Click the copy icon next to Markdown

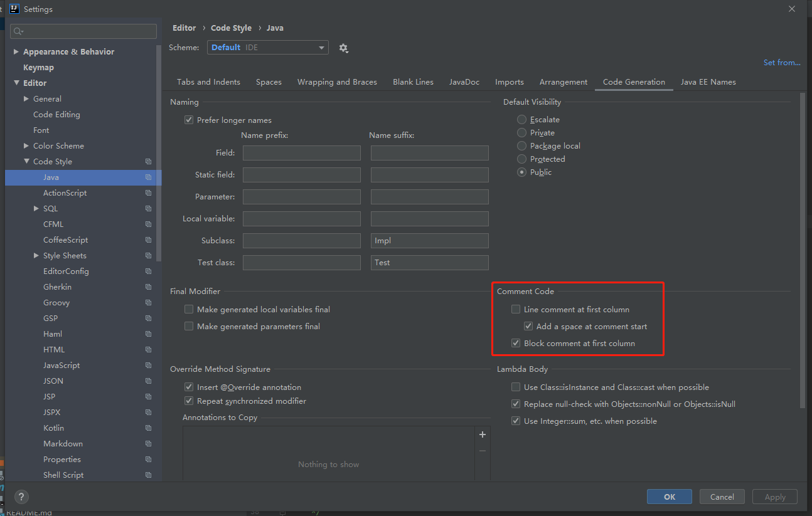[148, 444]
